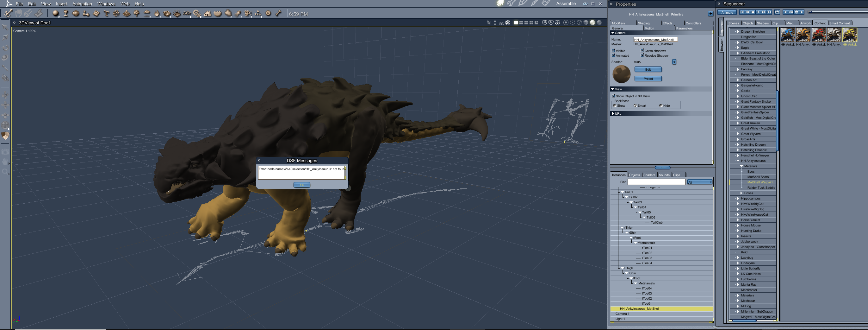
Task: Play the animation in Sequencer
Action: click(759, 12)
